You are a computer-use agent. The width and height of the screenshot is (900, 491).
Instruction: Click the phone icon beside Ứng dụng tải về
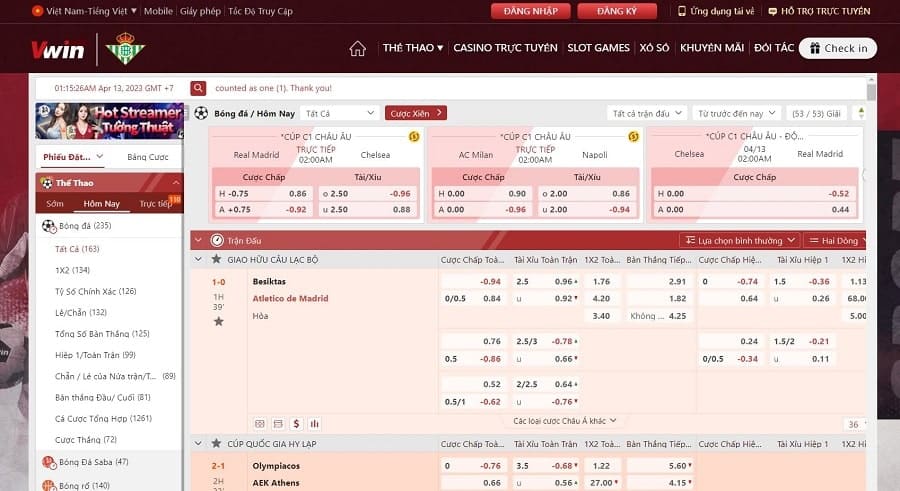tap(681, 11)
